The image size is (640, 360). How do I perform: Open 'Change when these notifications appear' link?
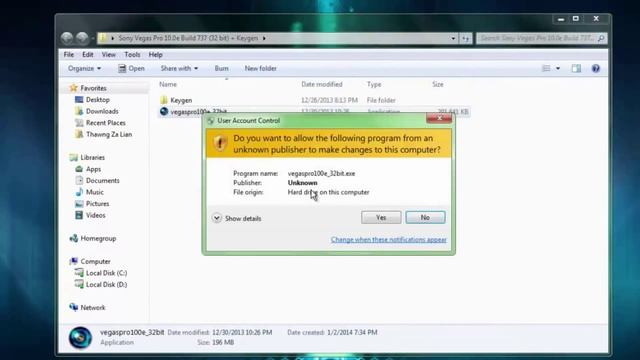pos(389,240)
